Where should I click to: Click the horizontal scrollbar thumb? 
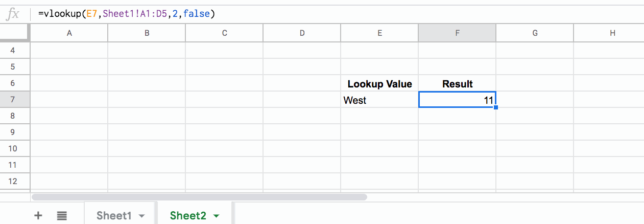click(x=199, y=196)
